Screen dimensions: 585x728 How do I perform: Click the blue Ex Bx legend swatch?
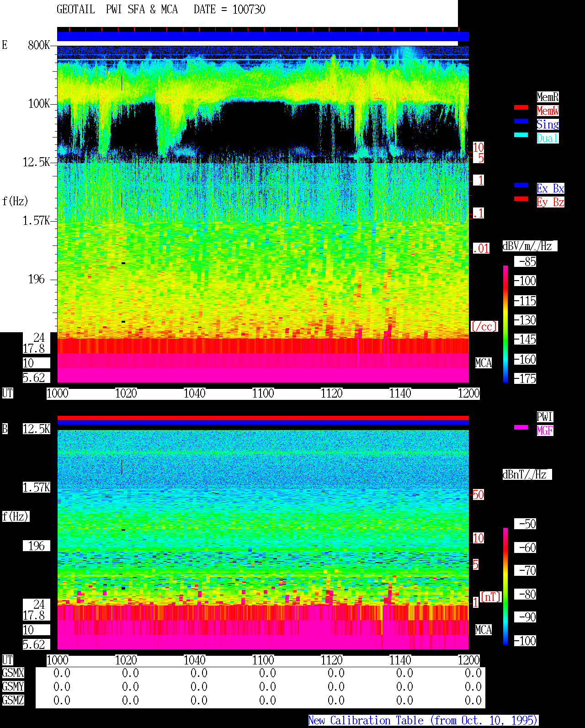(x=521, y=185)
